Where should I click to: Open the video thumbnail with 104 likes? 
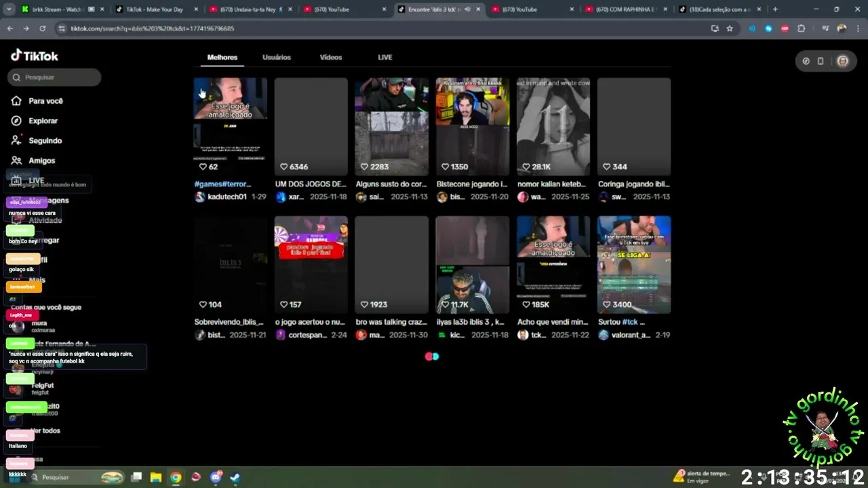point(231,265)
